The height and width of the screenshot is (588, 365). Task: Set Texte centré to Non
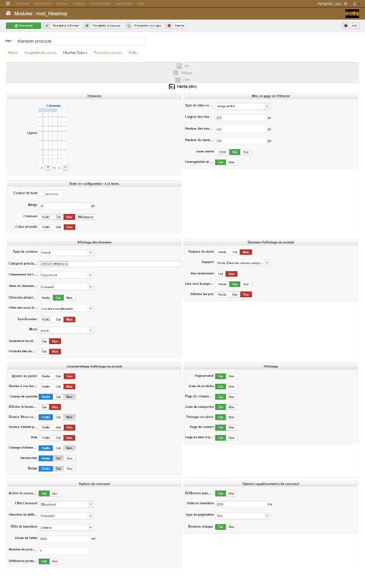coord(246,152)
